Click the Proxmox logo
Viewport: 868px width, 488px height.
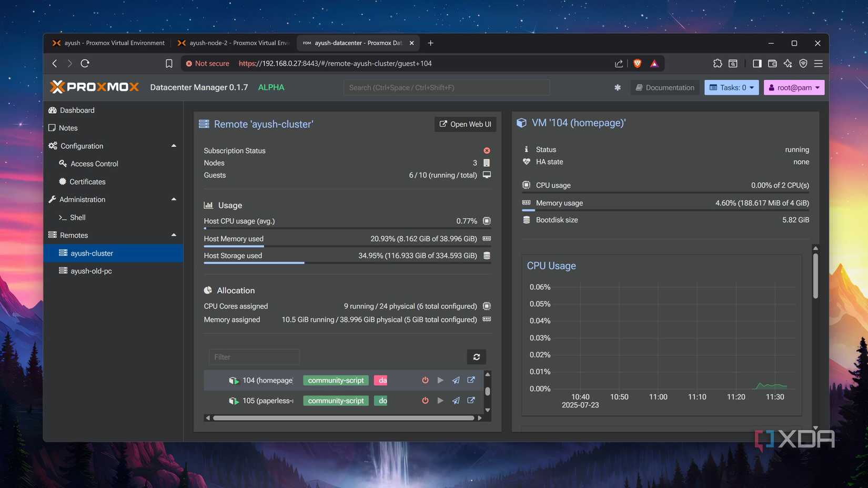pos(95,87)
